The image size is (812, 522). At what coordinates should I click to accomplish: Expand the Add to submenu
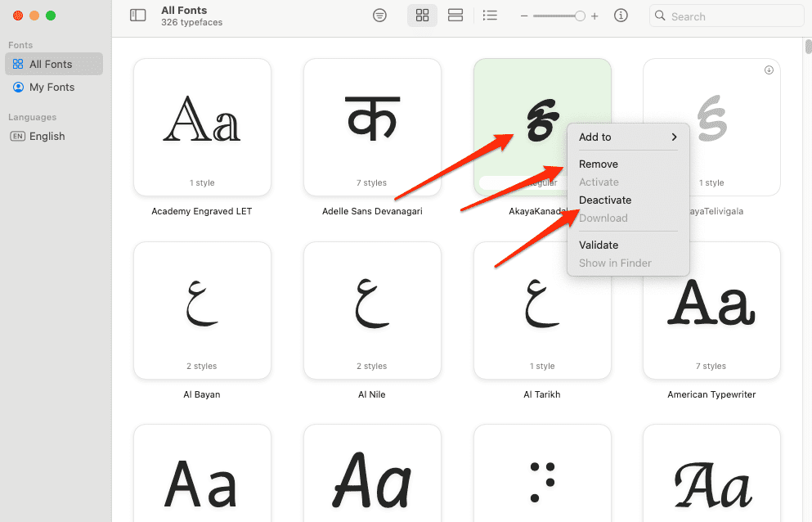[x=627, y=137]
